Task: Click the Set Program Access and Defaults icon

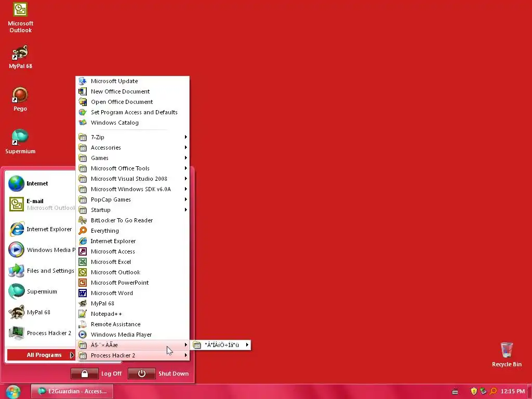Action: point(83,112)
